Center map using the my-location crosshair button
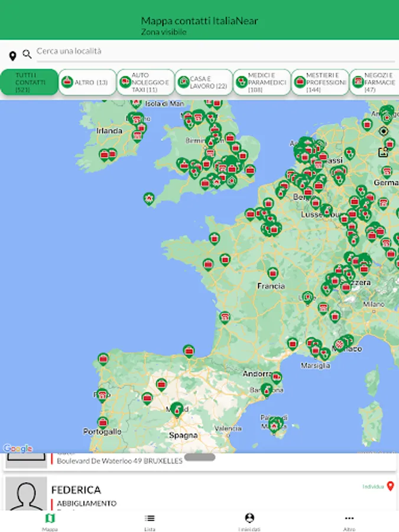The image size is (399, 532). (x=384, y=131)
